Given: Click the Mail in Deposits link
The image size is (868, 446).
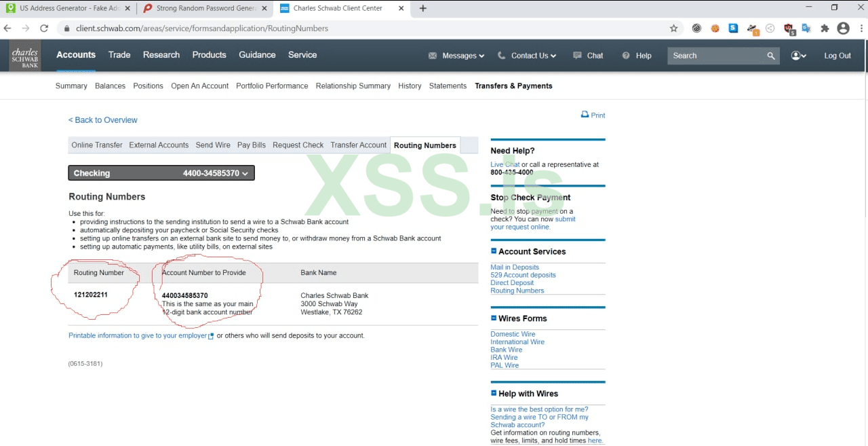Looking at the screenshot, I should point(515,267).
